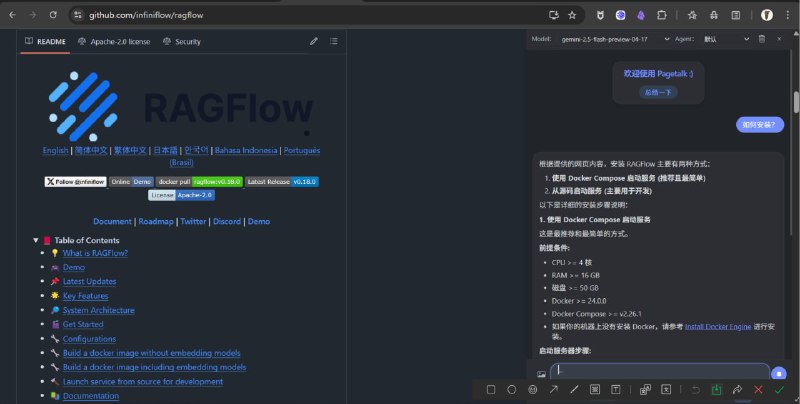
Task: Collapse the Table of Contents section
Action: [36, 240]
